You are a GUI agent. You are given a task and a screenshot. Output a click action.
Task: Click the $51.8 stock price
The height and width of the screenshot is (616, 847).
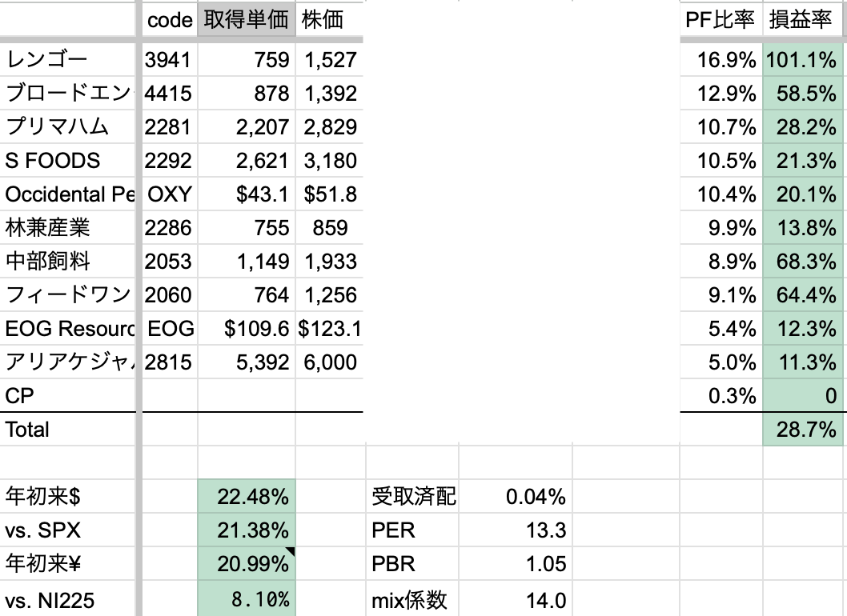pos(329,194)
